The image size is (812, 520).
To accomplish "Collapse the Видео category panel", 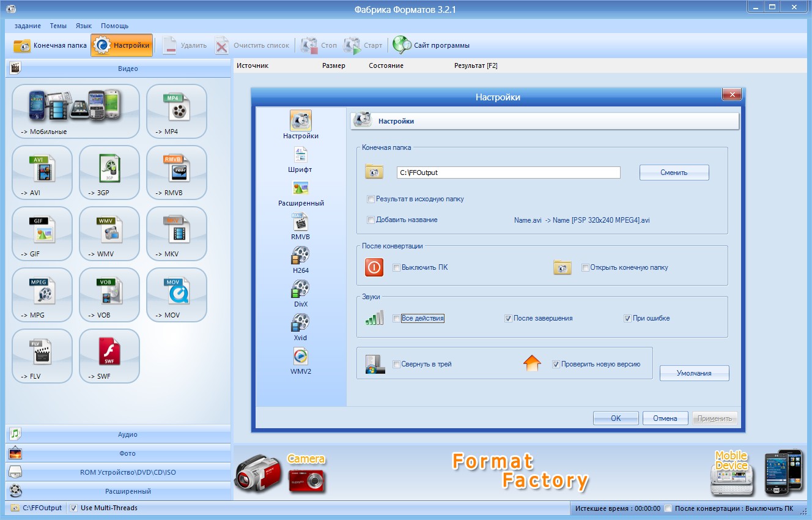I will point(118,69).
